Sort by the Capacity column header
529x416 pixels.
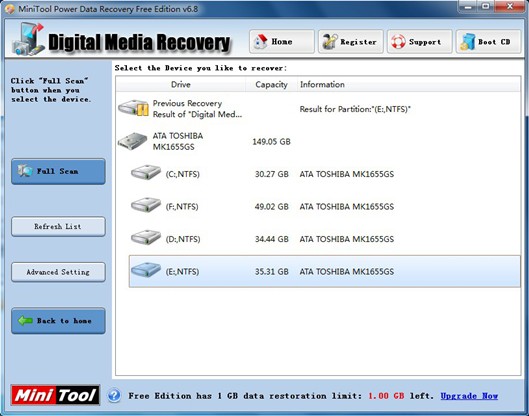click(x=271, y=84)
